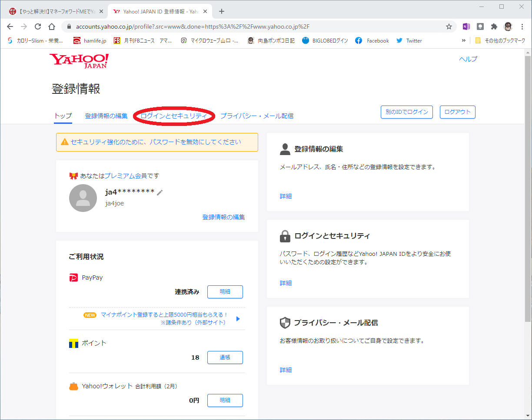Switch to the プライバシー・メール配信 tab
The image size is (532, 420).
[x=257, y=116]
